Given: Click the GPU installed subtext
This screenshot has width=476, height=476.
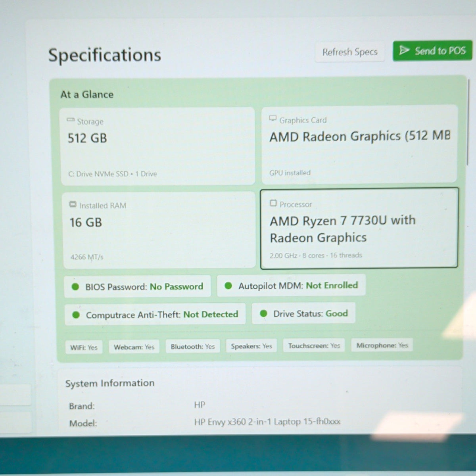Looking at the screenshot, I should [290, 173].
